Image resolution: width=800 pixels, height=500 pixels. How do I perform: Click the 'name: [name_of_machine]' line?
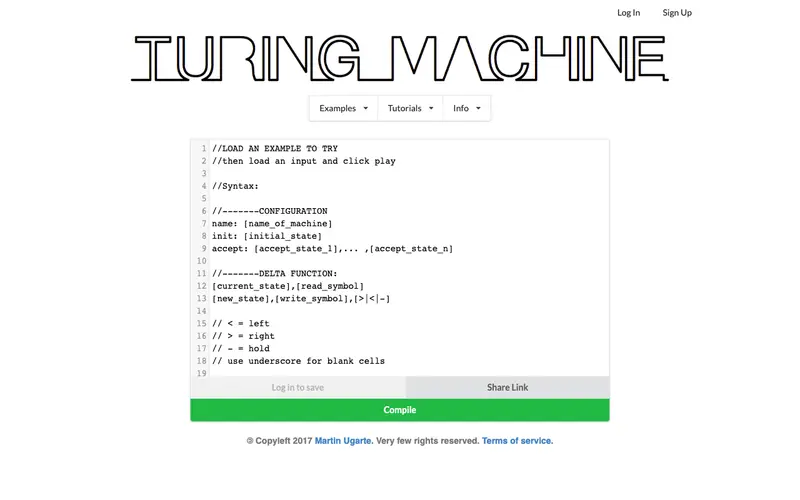pyautogui.click(x=272, y=223)
